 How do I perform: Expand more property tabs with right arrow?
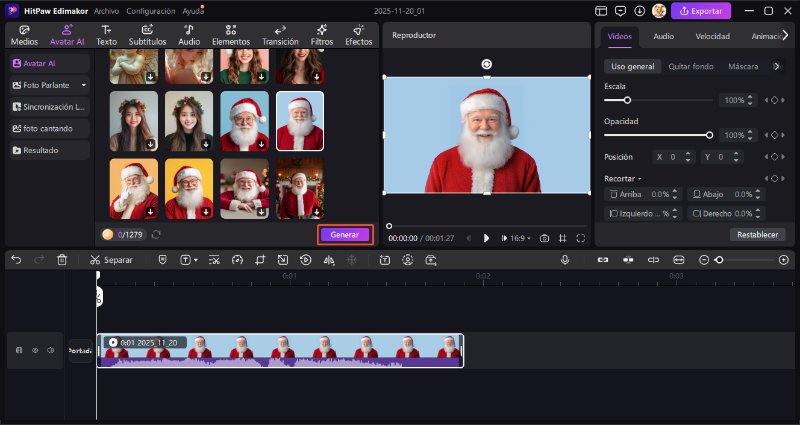(786, 35)
